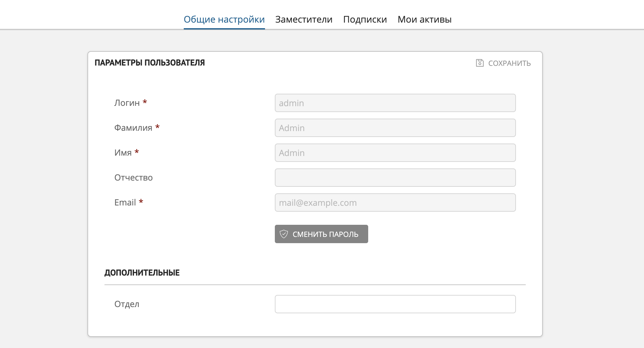Viewport: 644px width, 348px height.
Task: Click the ДОПОЛНИТЕЛЬНЫЕ section heading
Action: (142, 273)
